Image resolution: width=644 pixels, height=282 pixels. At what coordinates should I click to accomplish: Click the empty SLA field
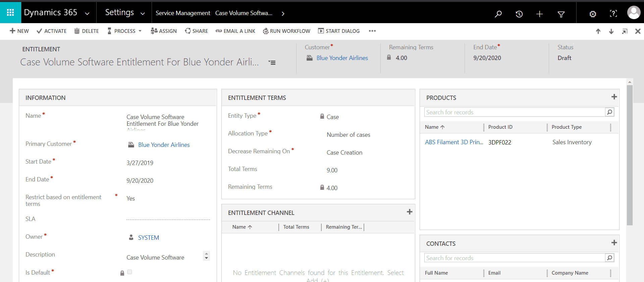(168, 219)
